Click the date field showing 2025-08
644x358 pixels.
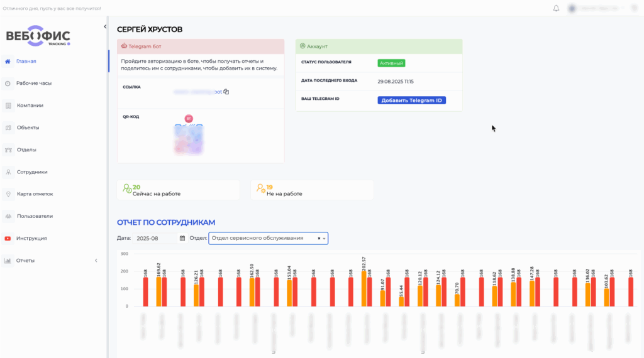(x=155, y=239)
